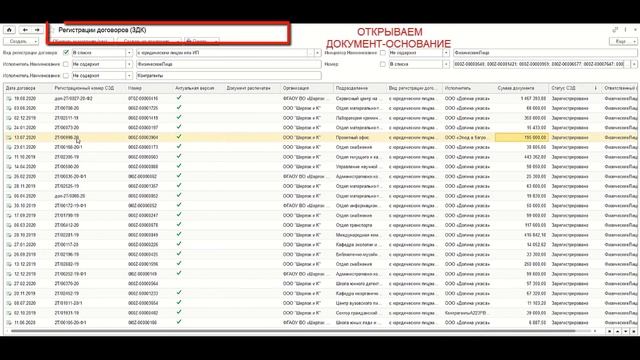Click document icon of row 19.08.2020

point(9,98)
